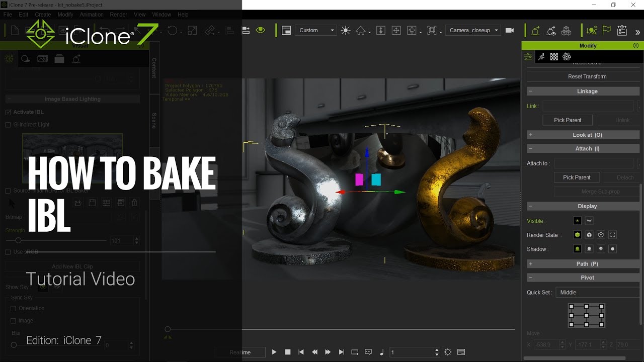The image size is (644, 362).
Task: Step to previous frame with rewind icon
Action: pyautogui.click(x=315, y=352)
